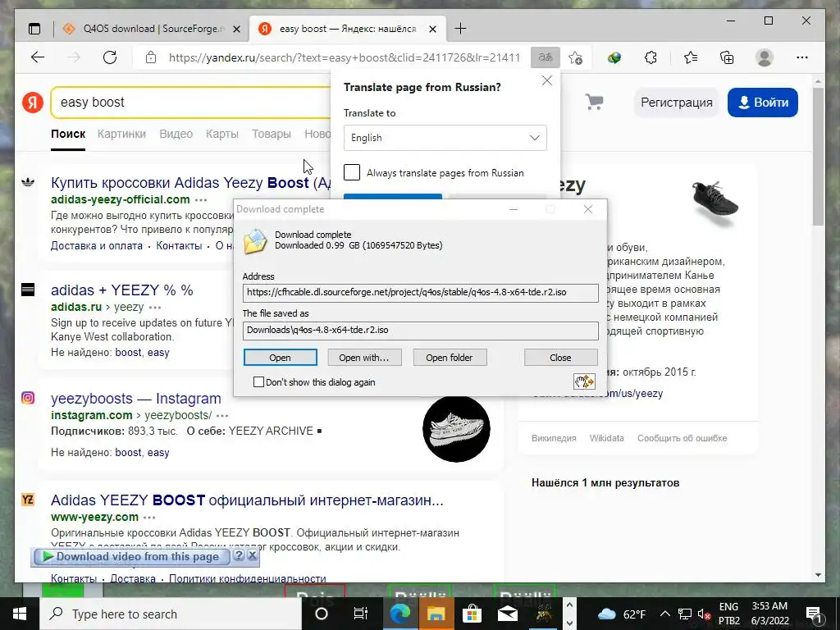
Task: Click the browser address bar URL
Action: 345,57
